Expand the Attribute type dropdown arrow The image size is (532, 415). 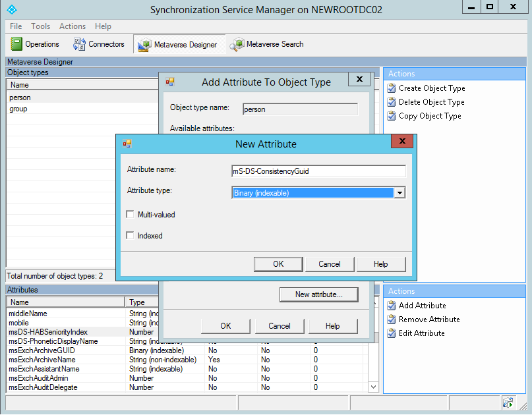[399, 193]
